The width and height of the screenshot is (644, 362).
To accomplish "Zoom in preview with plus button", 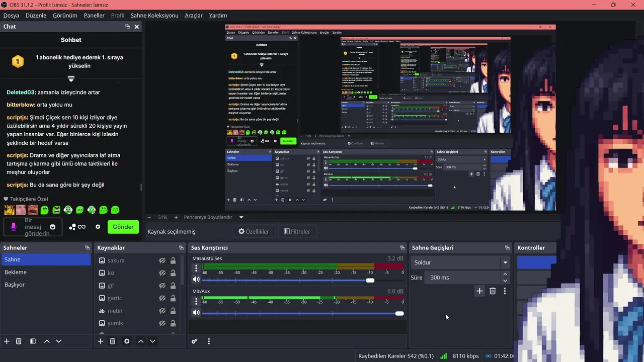I will click(176, 217).
